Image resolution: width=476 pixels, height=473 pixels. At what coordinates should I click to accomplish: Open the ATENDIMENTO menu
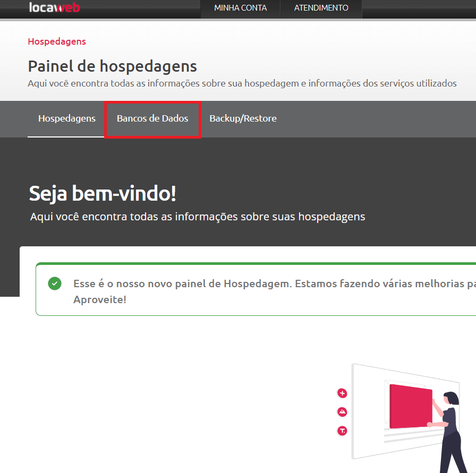[x=321, y=8]
